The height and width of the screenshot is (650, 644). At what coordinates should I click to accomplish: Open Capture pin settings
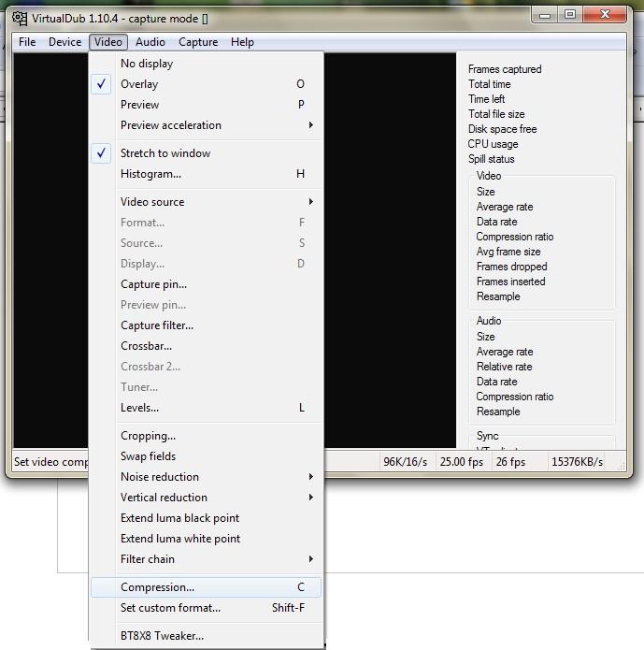(206, 284)
